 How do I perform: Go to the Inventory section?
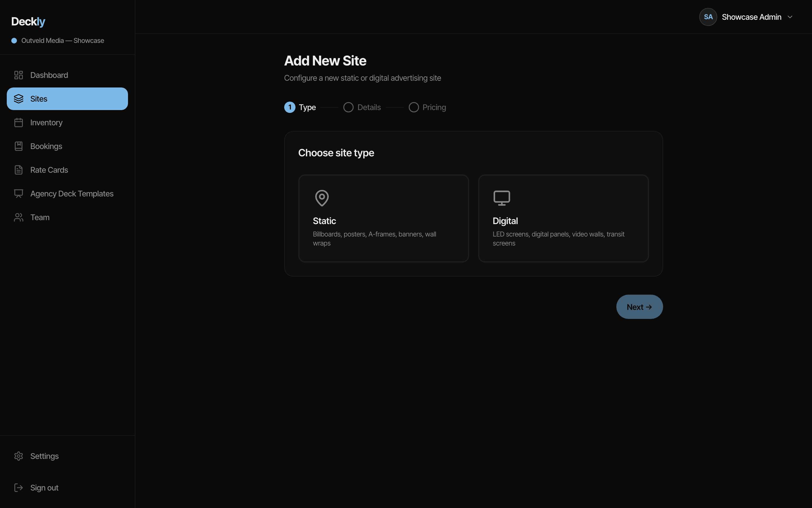tap(67, 123)
